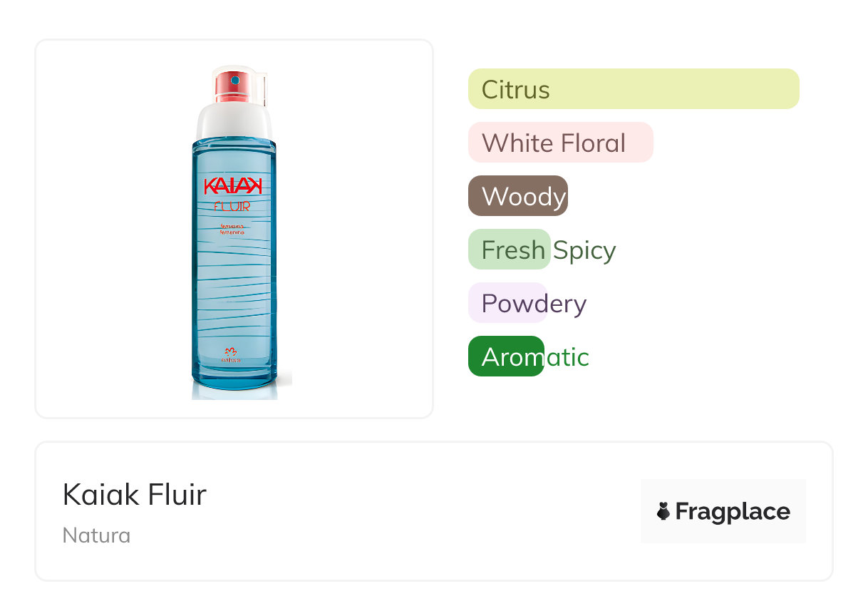Select the Citrus accord bar
This screenshot has height=616, width=868.
click(x=634, y=89)
